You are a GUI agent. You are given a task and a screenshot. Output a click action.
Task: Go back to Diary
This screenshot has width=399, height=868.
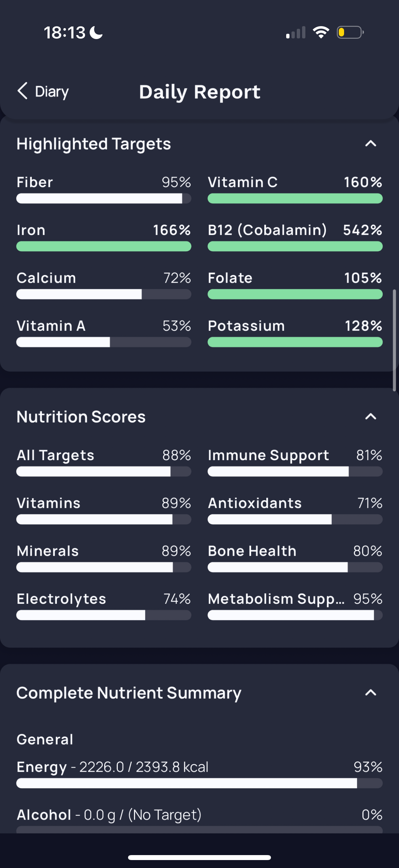tap(43, 91)
